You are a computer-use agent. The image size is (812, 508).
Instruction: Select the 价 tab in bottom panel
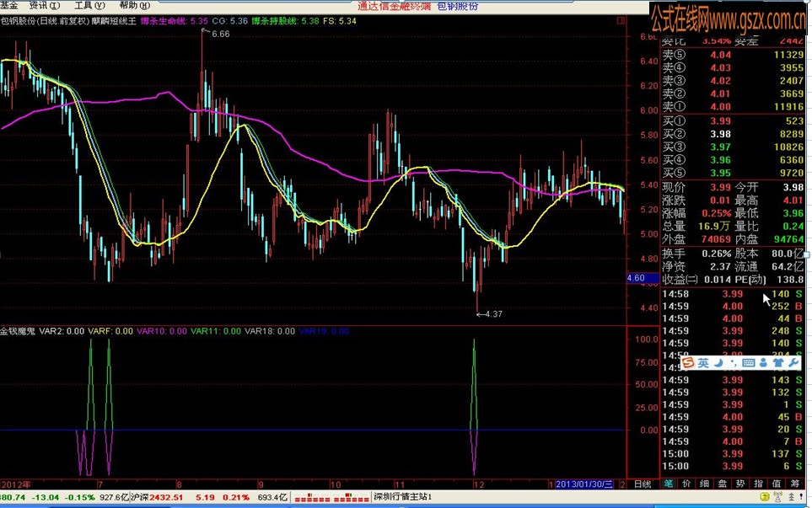tap(686, 484)
